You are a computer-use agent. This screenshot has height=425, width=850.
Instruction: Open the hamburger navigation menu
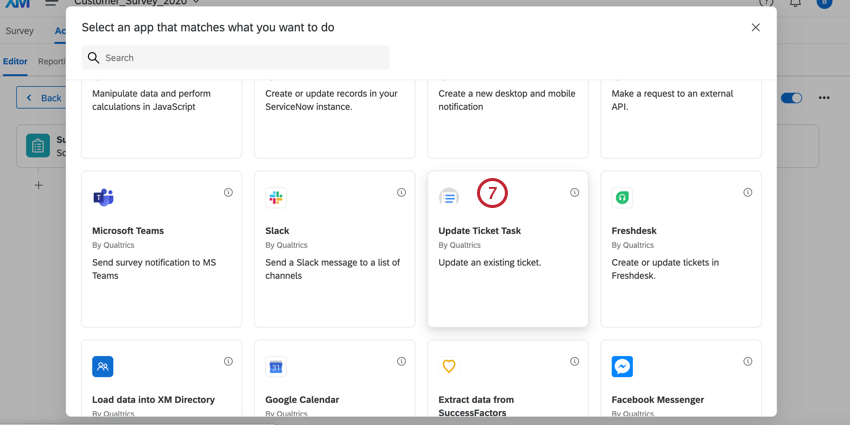[51, 3]
